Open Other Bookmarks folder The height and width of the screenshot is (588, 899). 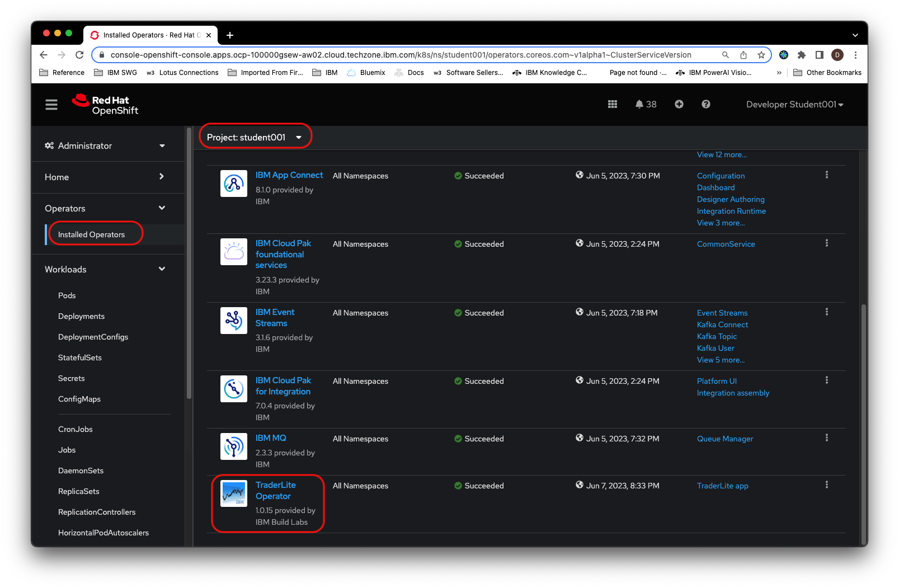(827, 73)
